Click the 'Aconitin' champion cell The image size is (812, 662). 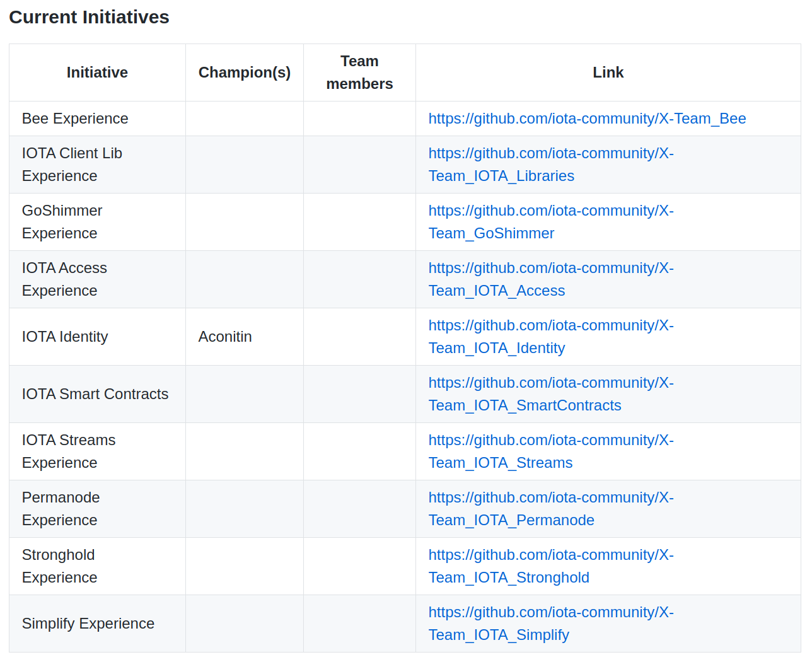[x=245, y=337]
